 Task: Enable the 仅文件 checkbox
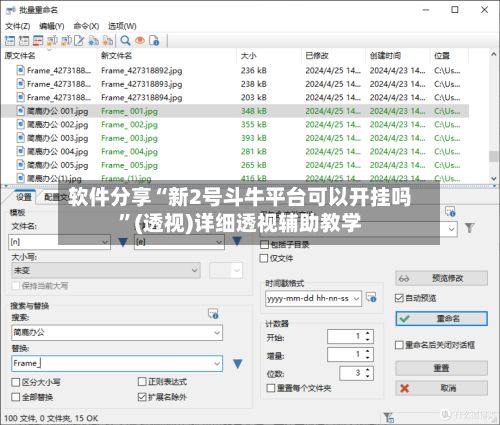coord(264,258)
